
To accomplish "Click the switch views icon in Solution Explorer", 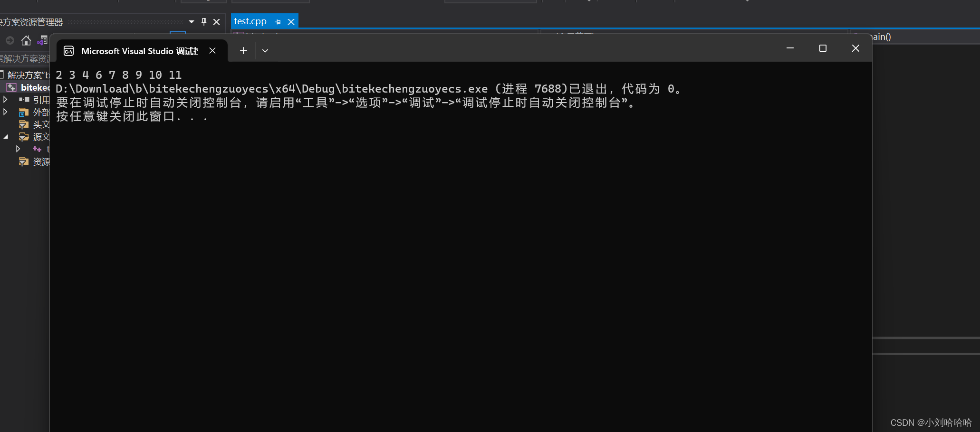I will [43, 40].
